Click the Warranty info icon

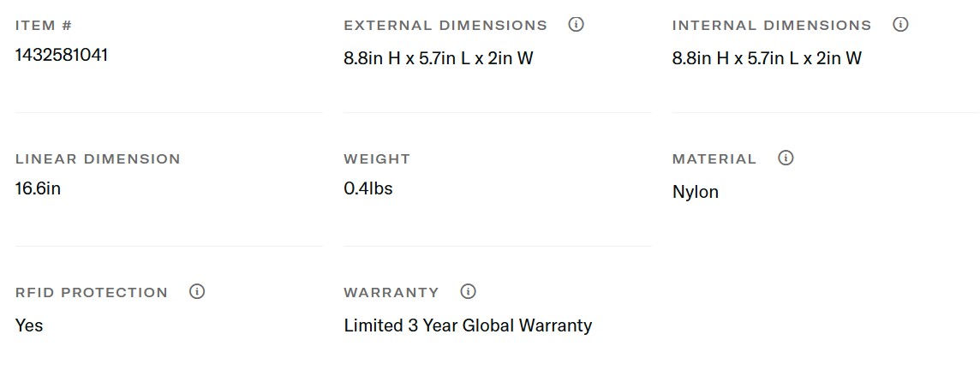[x=468, y=291]
